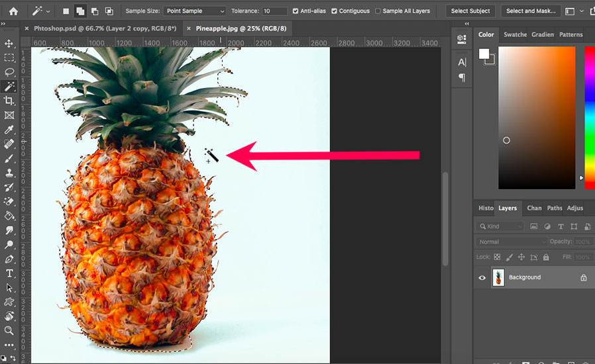Viewport: 595px width, 364px height.
Task: Click the Tolerance value field
Action: [x=275, y=11]
